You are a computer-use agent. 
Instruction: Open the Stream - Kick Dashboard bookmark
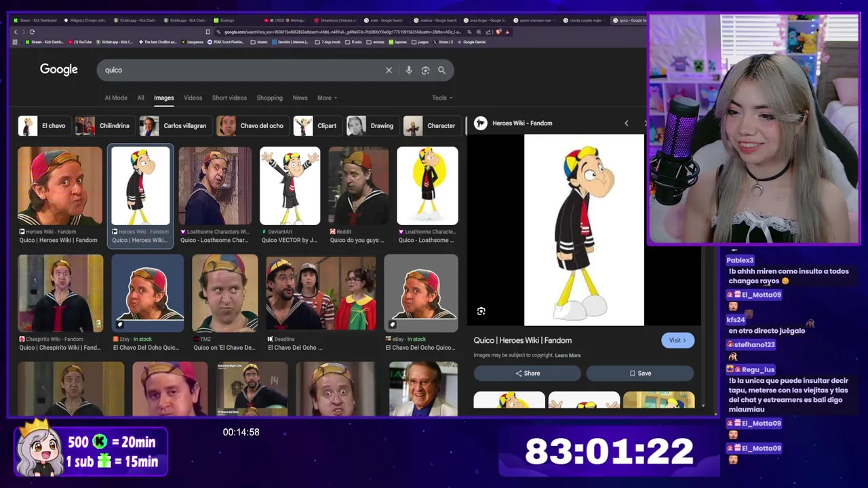44,42
